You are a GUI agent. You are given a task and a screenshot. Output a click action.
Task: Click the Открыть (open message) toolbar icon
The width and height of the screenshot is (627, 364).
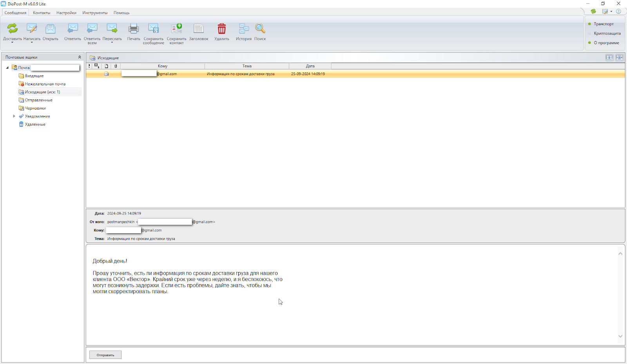point(51,28)
